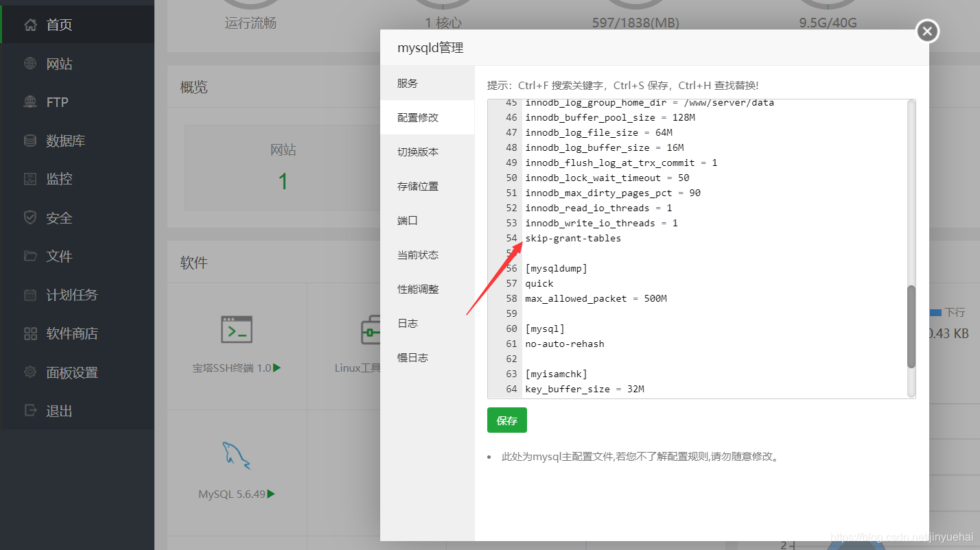The width and height of the screenshot is (980, 550).
Task: Click the logout icon beside 退出
Action: coord(30,411)
